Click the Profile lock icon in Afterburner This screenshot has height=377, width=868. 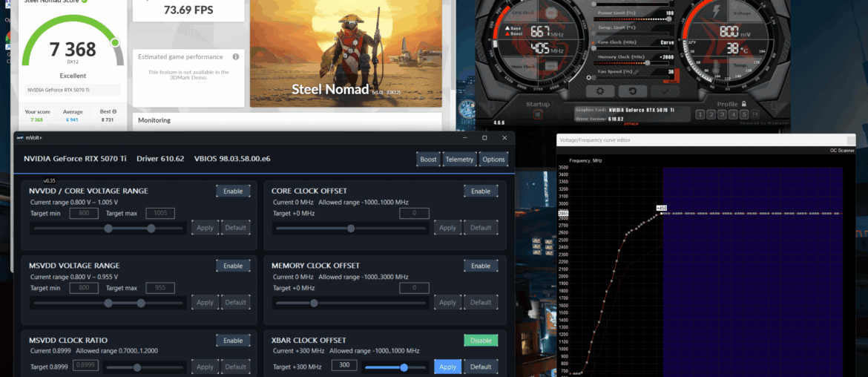point(743,103)
